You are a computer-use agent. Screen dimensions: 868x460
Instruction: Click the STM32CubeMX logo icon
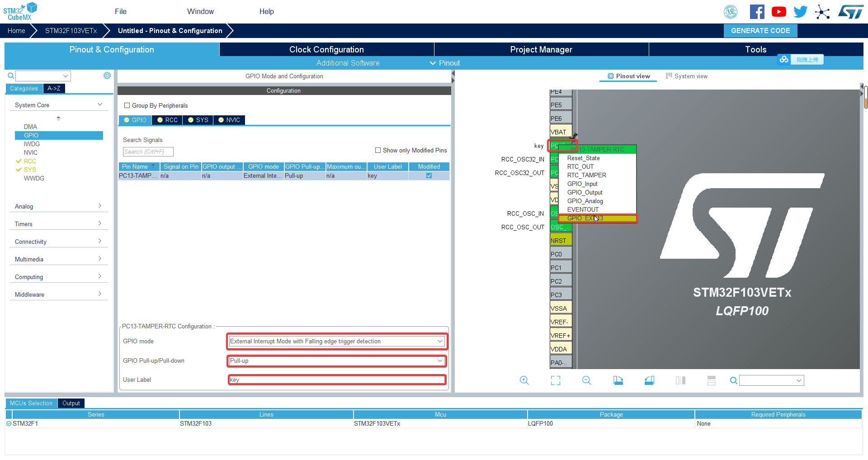(x=20, y=11)
